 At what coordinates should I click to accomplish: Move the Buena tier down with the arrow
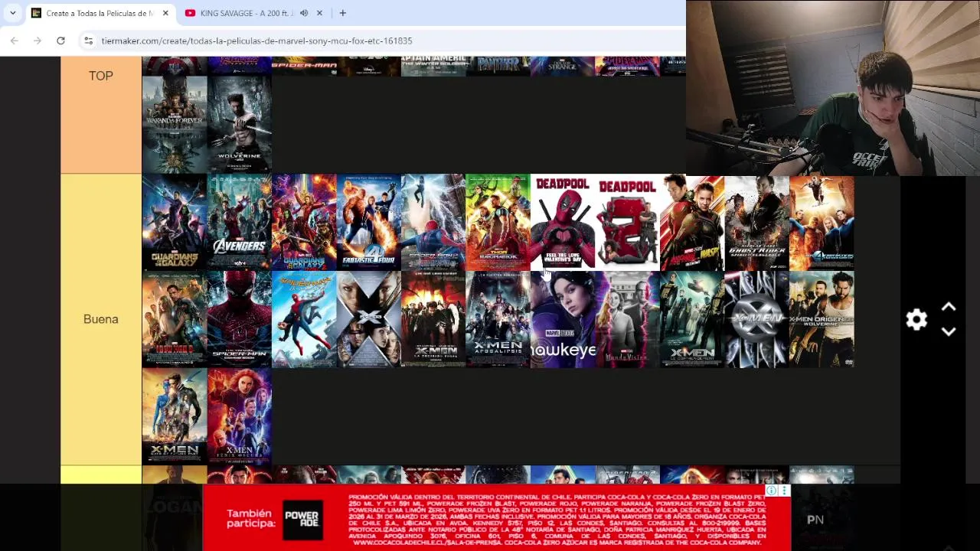[x=949, y=331]
